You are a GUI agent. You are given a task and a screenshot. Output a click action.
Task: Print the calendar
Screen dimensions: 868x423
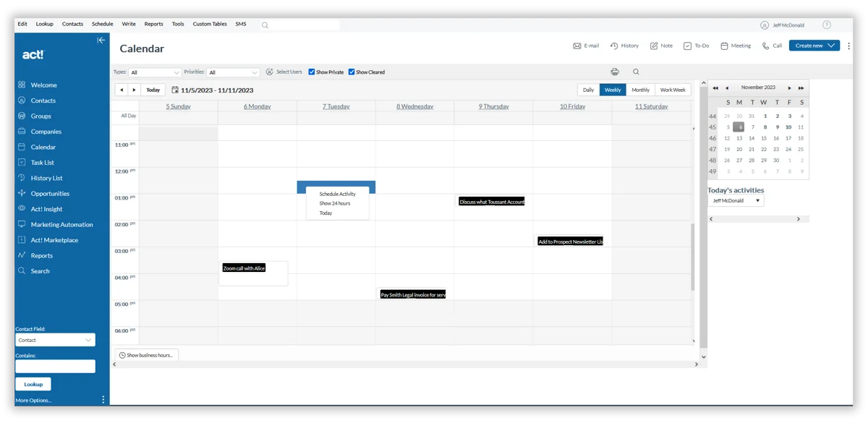pos(615,72)
